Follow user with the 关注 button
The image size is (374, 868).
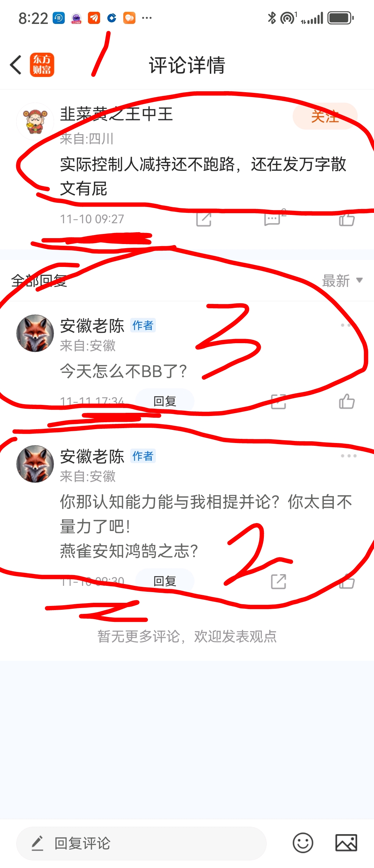coord(325,116)
